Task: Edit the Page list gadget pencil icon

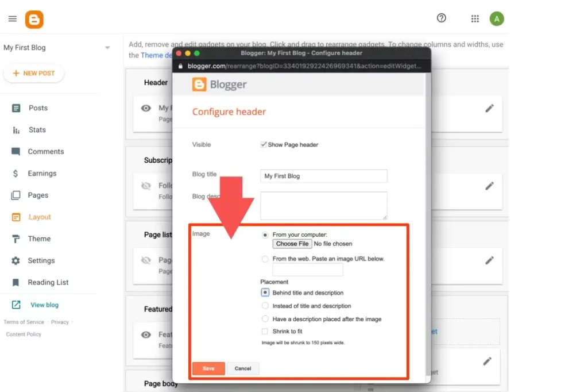Action: 489,260
